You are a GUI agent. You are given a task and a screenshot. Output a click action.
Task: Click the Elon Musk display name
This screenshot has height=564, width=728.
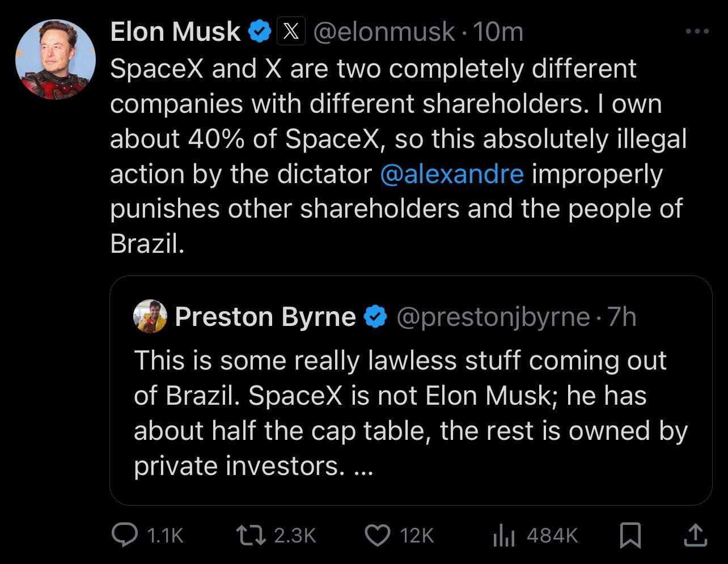175,32
